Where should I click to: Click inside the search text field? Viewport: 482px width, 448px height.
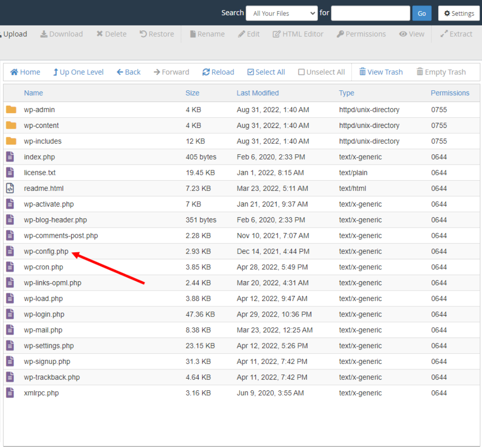tap(370, 13)
